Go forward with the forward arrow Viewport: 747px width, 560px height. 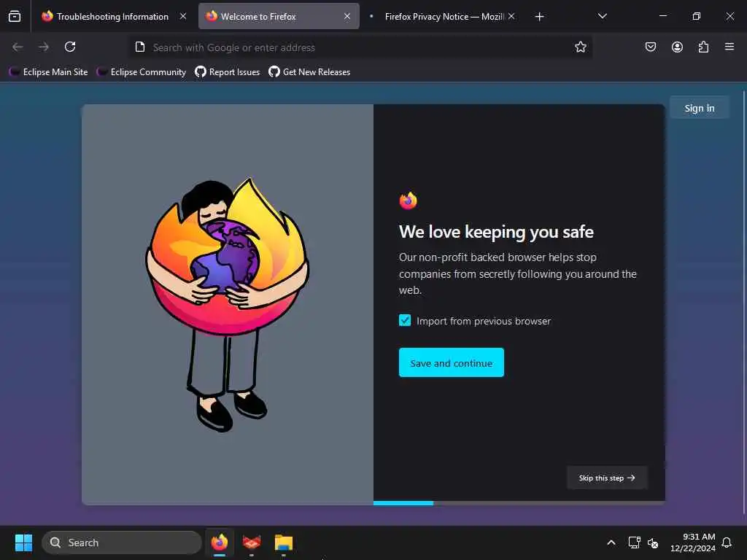[x=44, y=47]
